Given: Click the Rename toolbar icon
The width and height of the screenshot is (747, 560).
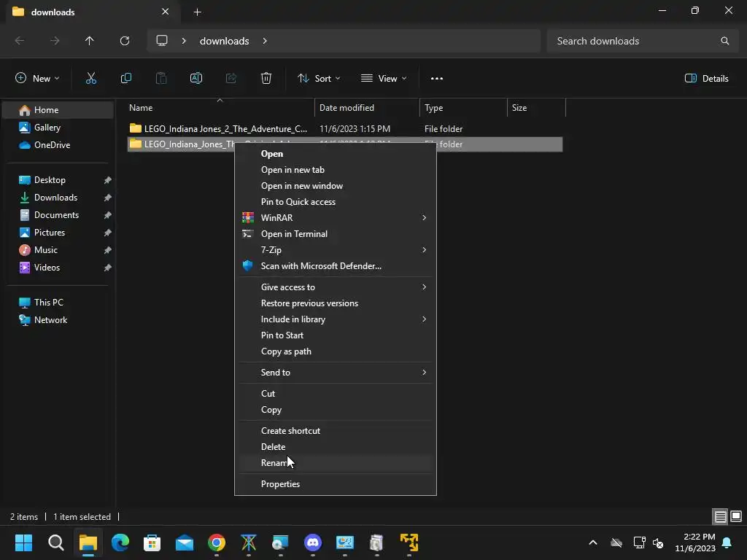Looking at the screenshot, I should pyautogui.click(x=196, y=79).
